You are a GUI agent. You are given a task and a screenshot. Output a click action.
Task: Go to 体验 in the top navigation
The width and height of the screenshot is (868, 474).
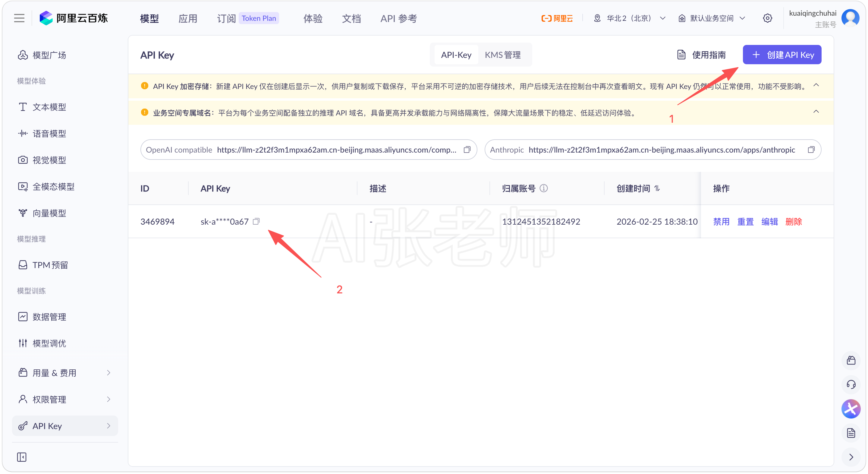pos(313,18)
